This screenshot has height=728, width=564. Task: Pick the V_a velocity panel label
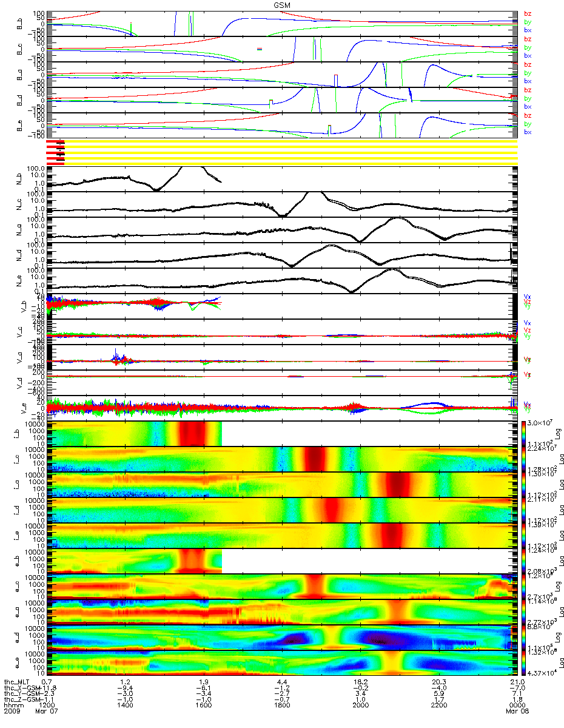20,357
